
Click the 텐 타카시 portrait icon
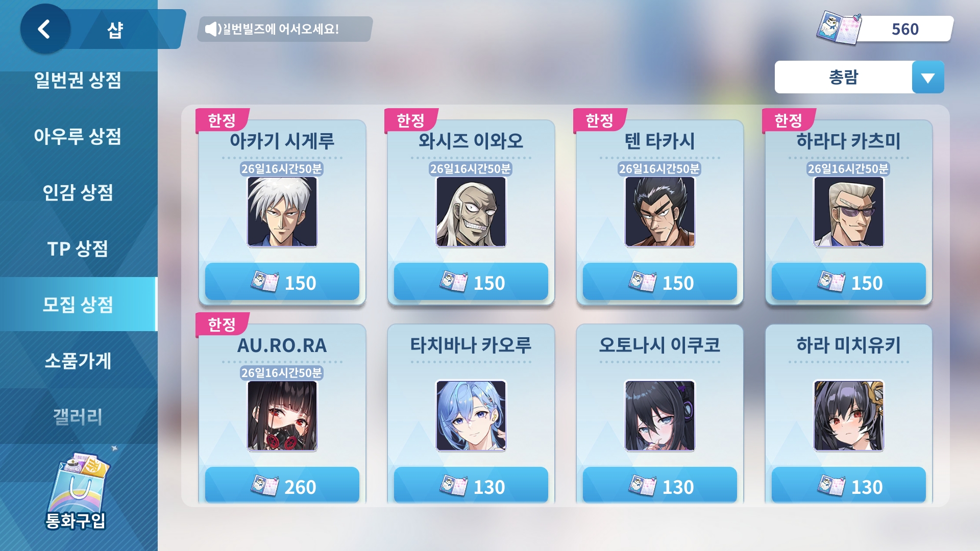pyautogui.click(x=660, y=212)
